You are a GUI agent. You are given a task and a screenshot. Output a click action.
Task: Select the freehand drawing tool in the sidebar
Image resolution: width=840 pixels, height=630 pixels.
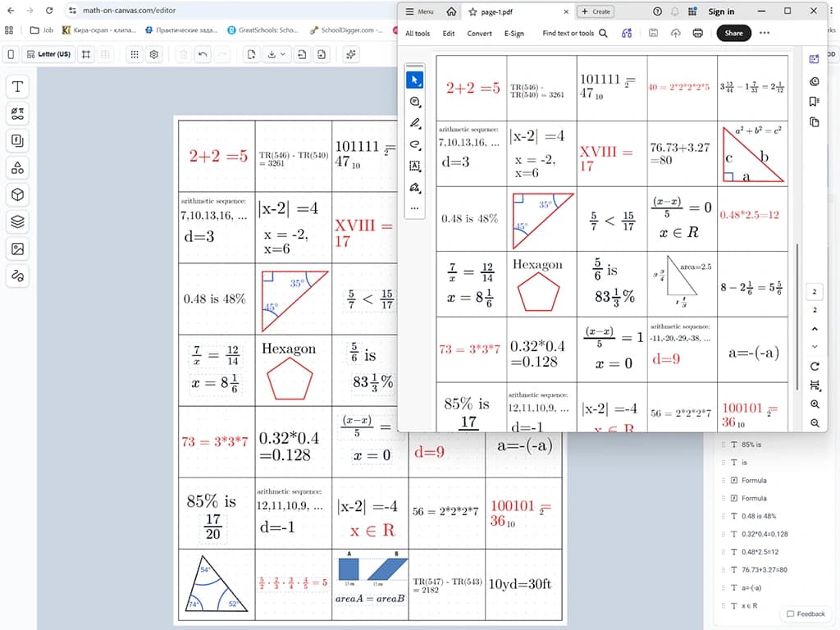[x=18, y=276]
